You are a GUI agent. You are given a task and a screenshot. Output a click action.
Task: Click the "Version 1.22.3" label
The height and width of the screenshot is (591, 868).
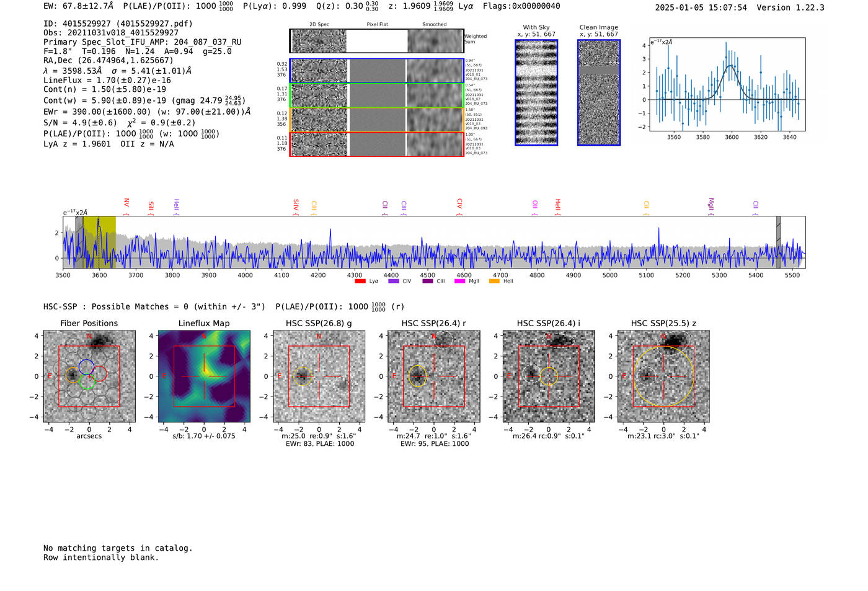pyautogui.click(x=791, y=7)
